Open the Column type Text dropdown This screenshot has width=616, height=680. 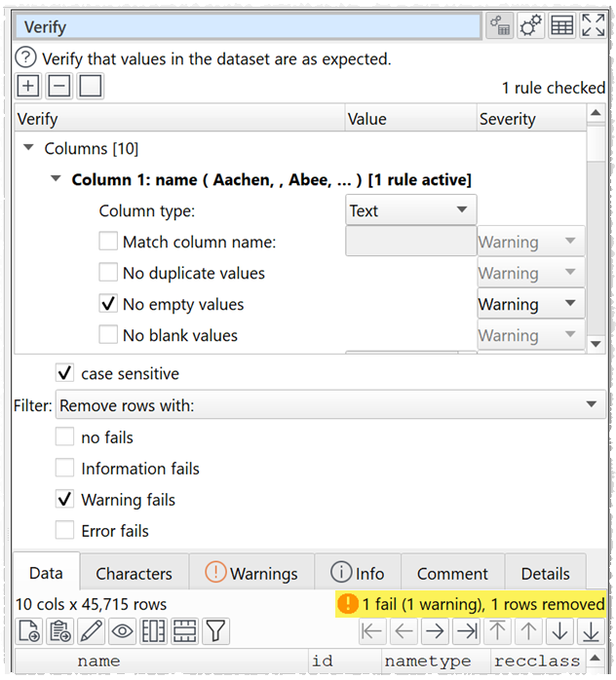tap(410, 210)
